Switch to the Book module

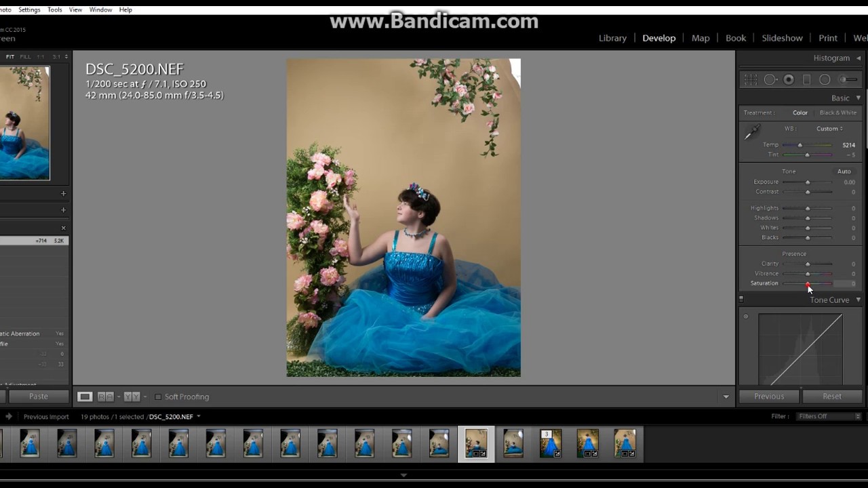(x=736, y=38)
